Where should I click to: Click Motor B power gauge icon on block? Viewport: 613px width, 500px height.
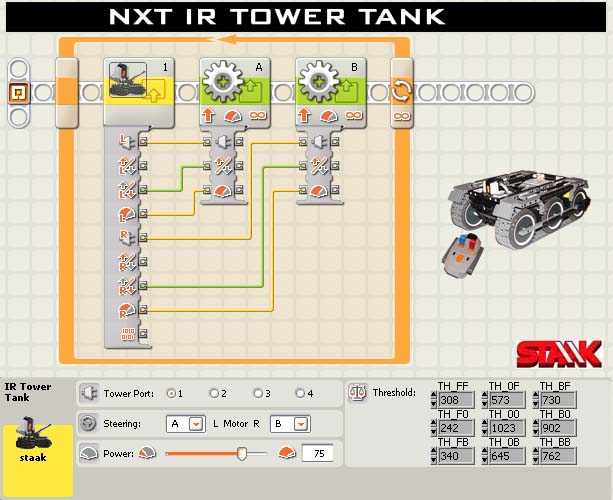[329, 116]
